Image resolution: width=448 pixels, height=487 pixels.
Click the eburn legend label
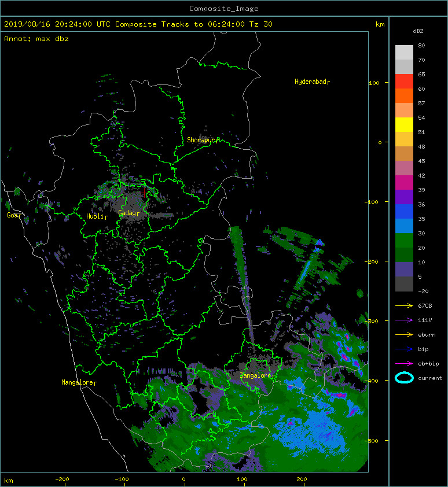[427, 335]
